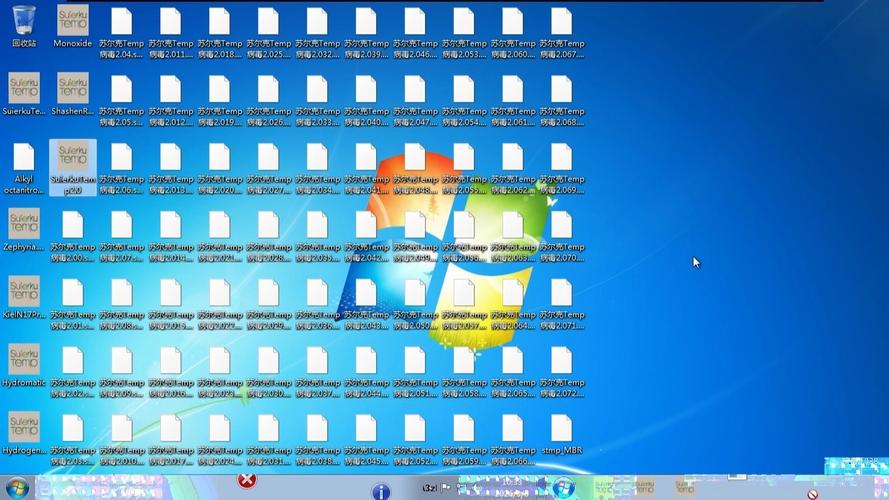The width and height of the screenshot is (889, 500).
Task: Select file 苏尔壳Temp病毒2.030...
Action: click(268, 372)
